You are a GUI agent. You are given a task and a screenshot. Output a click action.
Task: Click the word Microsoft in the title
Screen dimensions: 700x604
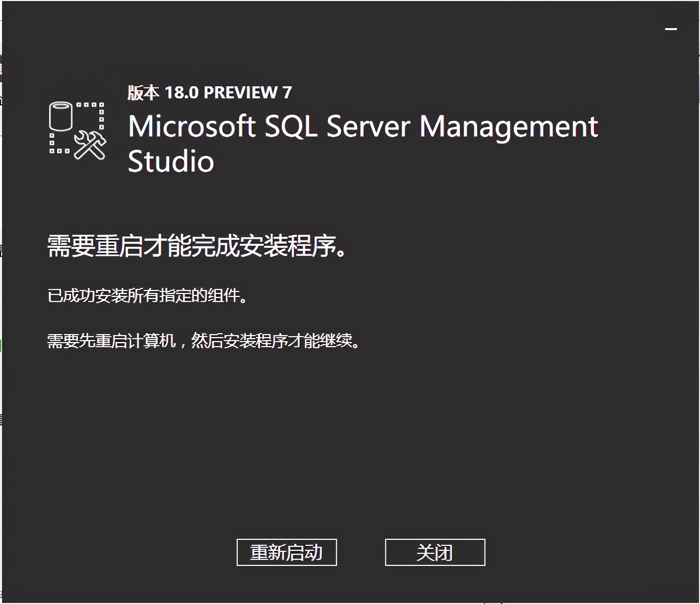tap(192, 126)
